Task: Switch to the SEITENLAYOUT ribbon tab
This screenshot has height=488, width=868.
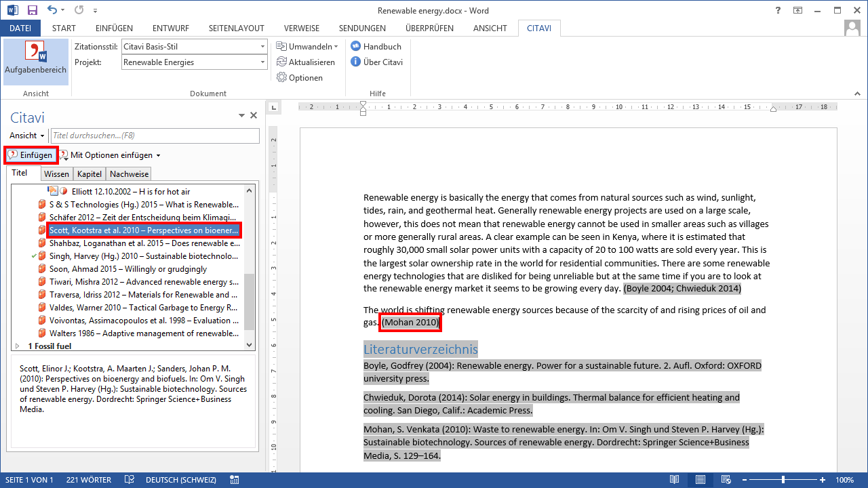Action: pos(237,28)
